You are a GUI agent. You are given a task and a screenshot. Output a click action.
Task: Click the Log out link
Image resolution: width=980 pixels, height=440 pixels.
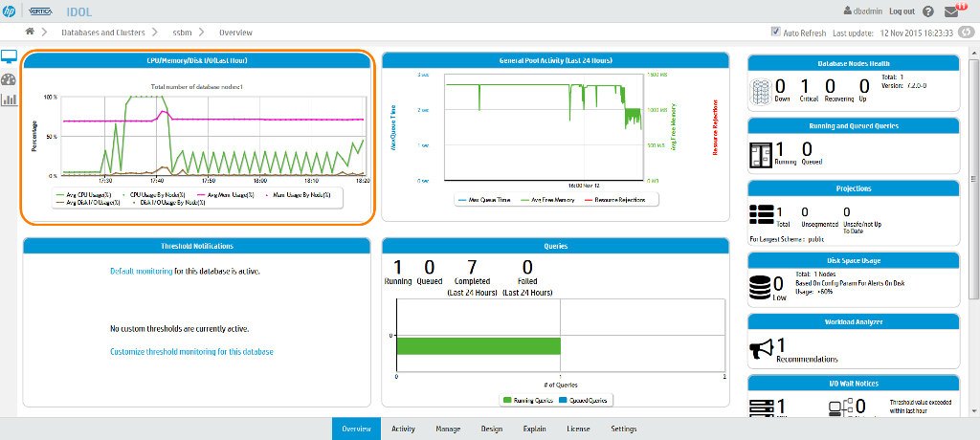tap(902, 11)
